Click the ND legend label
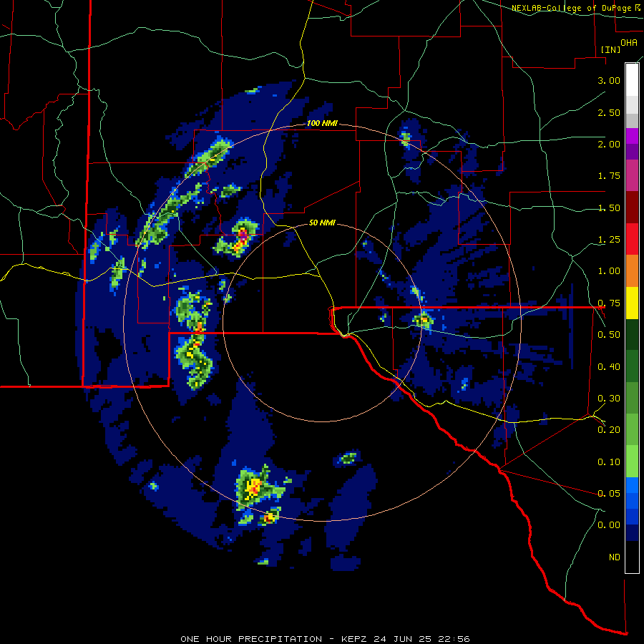The height and width of the screenshot is (644, 644). coord(615,557)
